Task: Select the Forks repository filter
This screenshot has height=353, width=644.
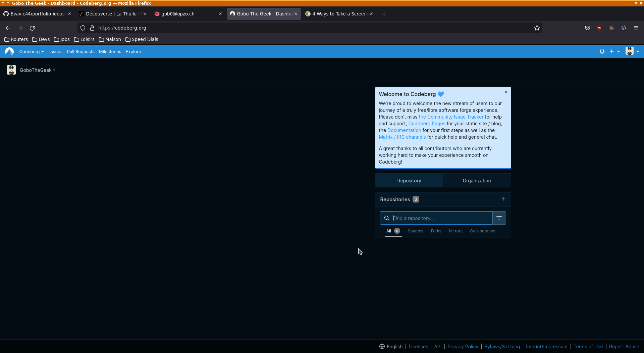Action: pos(436,231)
